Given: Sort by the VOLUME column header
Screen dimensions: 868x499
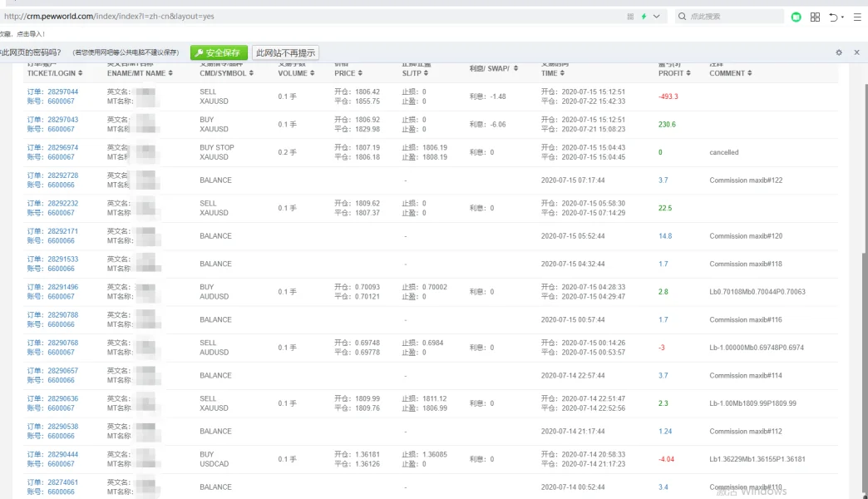Looking at the screenshot, I should point(297,73).
